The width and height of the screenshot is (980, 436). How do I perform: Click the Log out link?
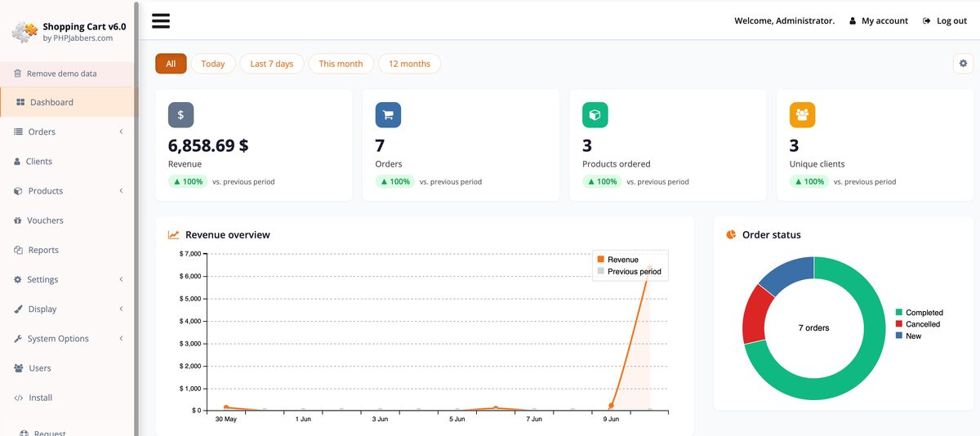tap(951, 21)
